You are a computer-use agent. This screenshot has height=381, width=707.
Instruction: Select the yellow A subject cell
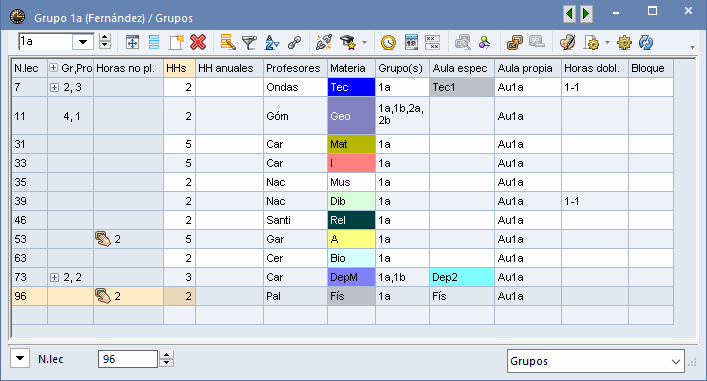tap(351, 239)
